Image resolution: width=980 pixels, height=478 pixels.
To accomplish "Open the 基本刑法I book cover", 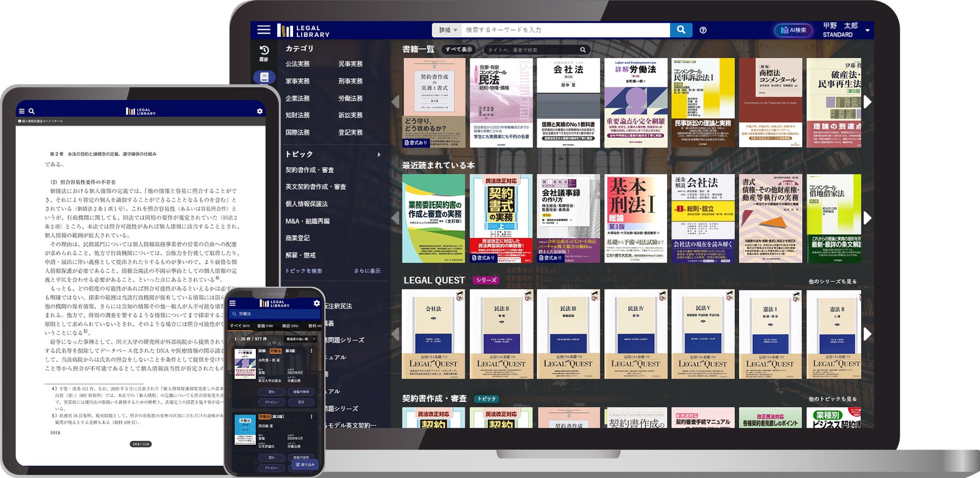I will [x=636, y=219].
